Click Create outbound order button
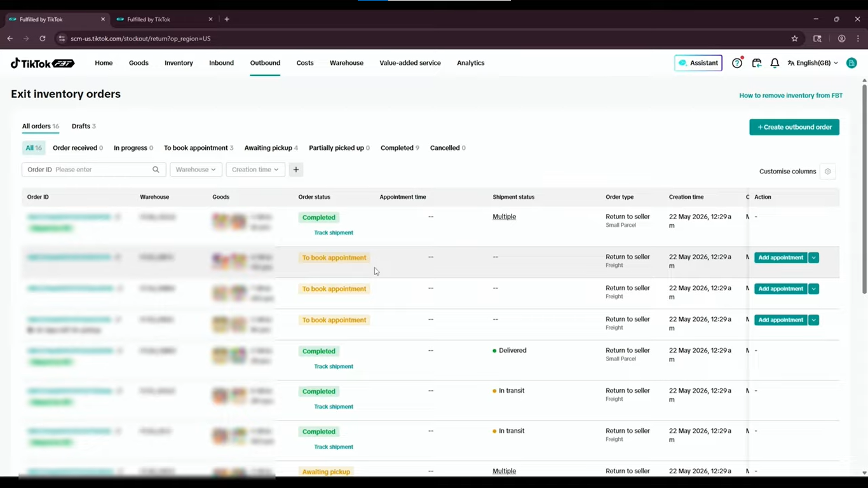 (794, 127)
